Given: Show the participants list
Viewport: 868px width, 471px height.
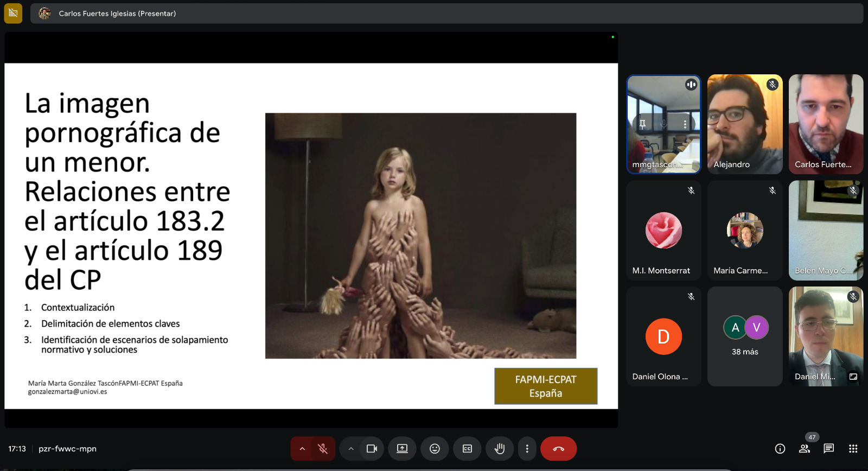Looking at the screenshot, I should tap(805, 449).
